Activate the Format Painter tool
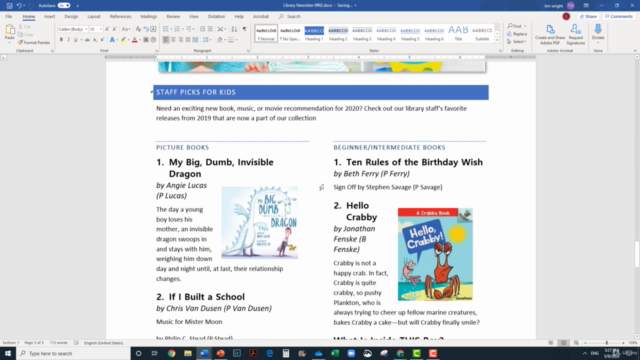Image resolution: width=640 pixels, height=360 pixels. (34, 42)
